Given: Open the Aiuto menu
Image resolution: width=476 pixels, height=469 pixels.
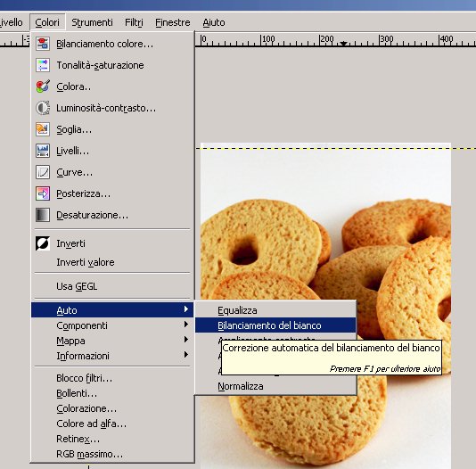Looking at the screenshot, I should click(x=214, y=22).
